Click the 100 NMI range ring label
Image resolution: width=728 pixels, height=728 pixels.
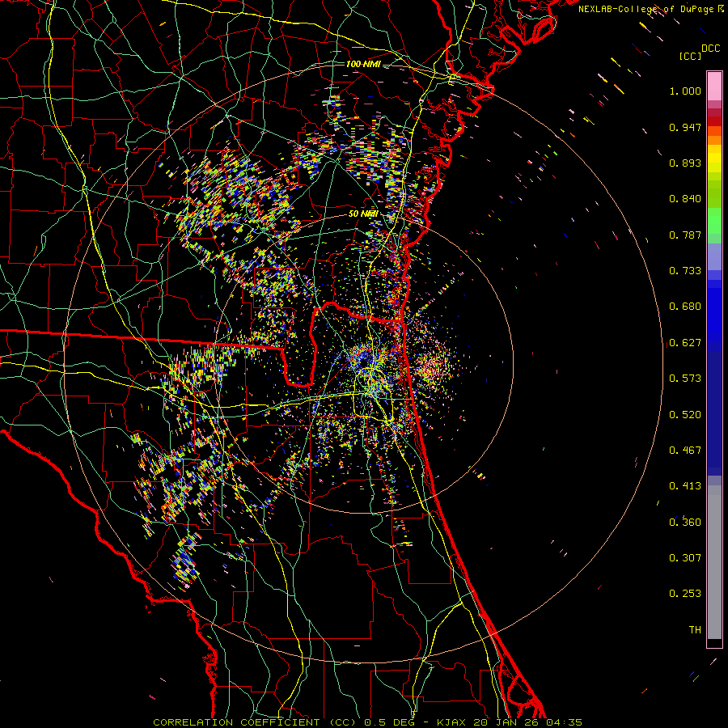(363, 64)
